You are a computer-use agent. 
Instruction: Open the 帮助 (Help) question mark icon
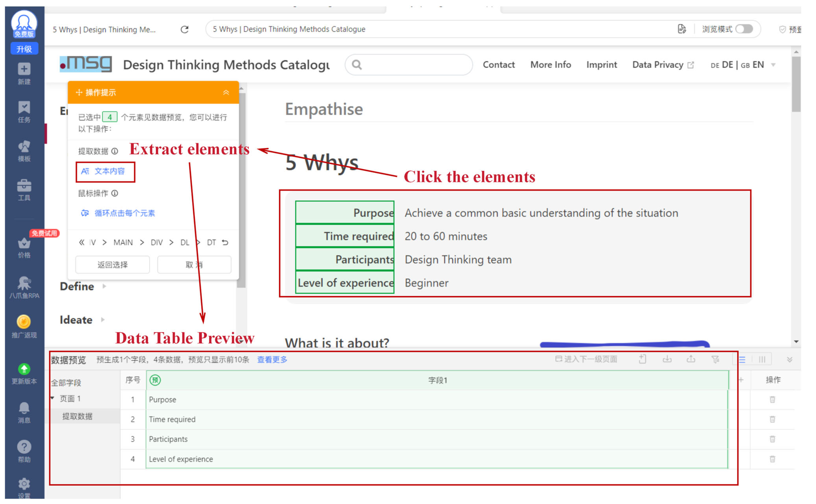click(24, 447)
